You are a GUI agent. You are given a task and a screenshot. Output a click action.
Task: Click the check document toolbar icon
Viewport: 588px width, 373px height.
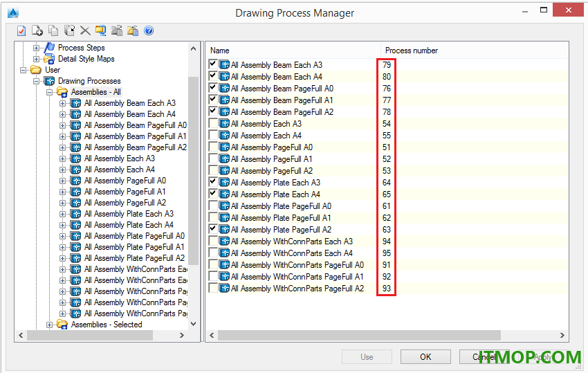[x=21, y=30]
